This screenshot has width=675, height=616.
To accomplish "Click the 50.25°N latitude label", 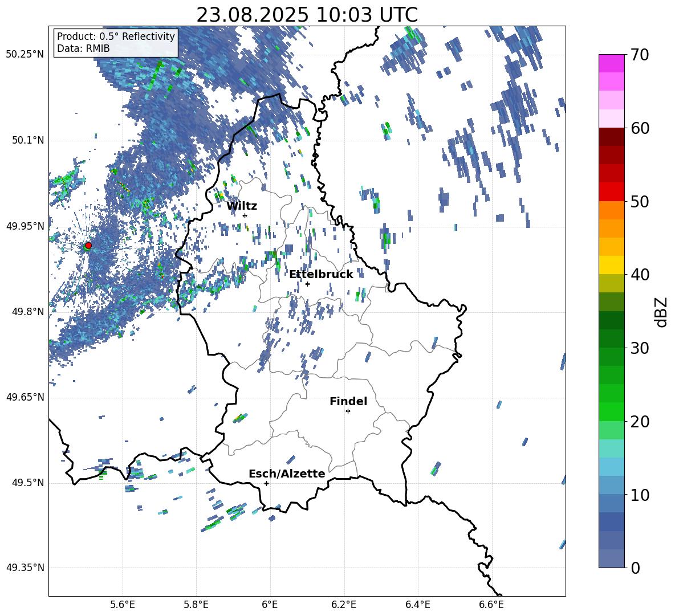I will (25, 55).
